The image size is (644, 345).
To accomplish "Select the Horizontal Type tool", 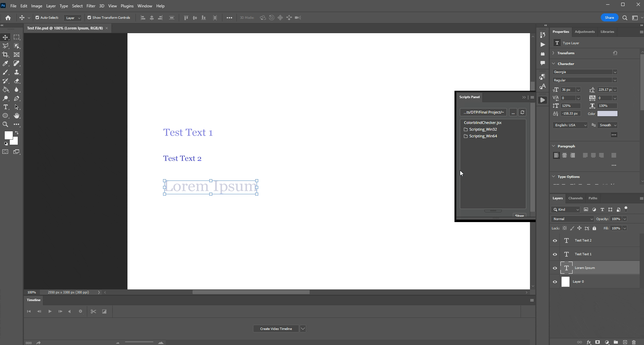I will click(x=6, y=107).
